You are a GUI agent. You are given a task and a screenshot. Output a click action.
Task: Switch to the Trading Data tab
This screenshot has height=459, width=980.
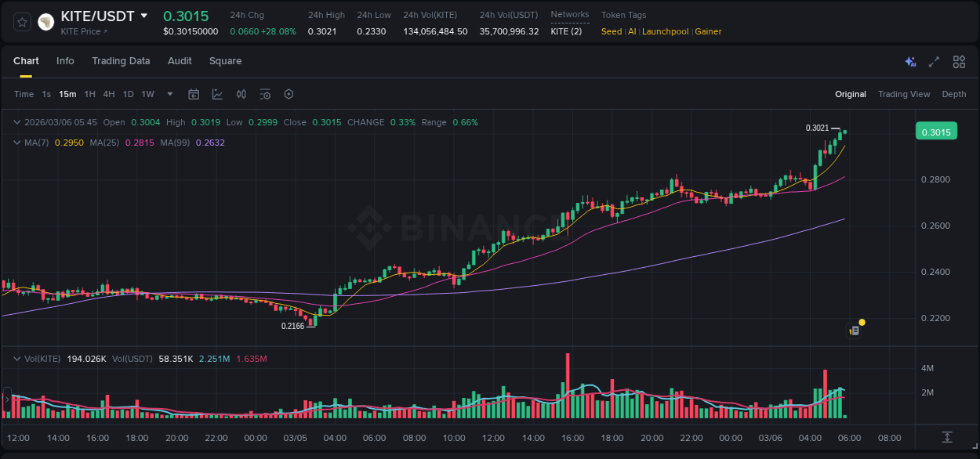[x=121, y=60]
